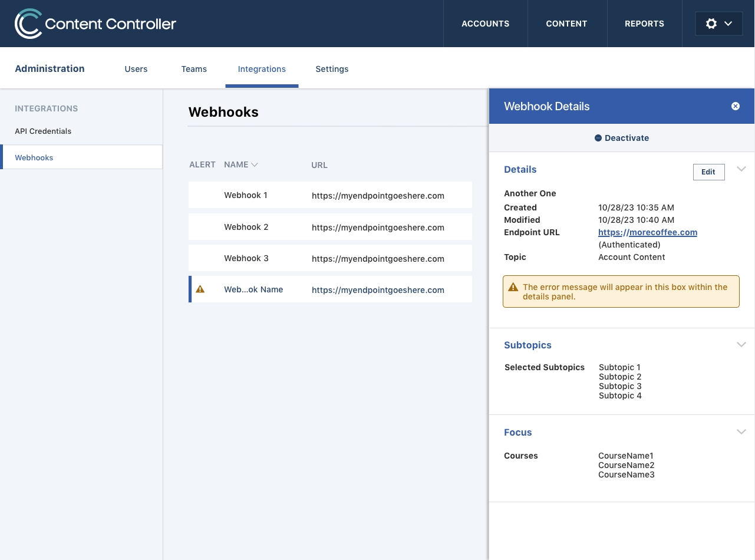755x560 pixels.
Task: Switch to the Users tab
Action: pyautogui.click(x=136, y=69)
